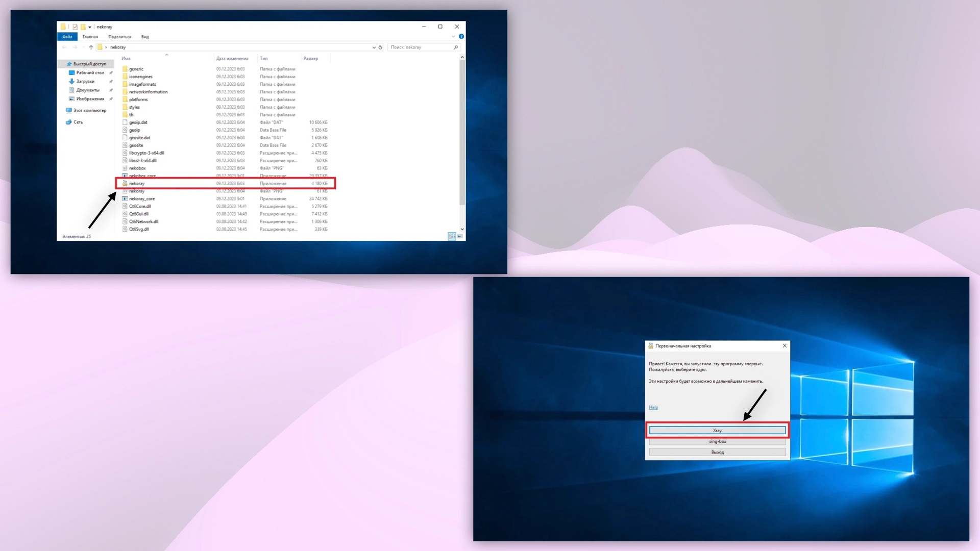Open the Файл menu tab

coord(67,37)
